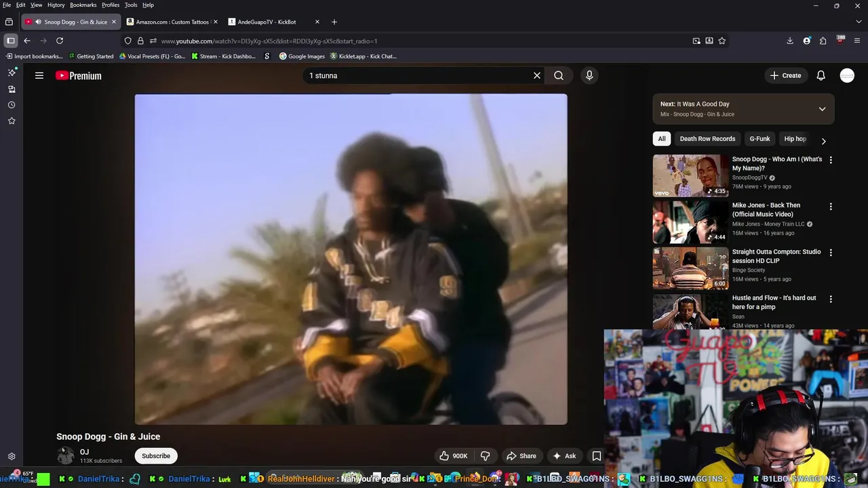Start voice search with the microphone

tap(589, 76)
